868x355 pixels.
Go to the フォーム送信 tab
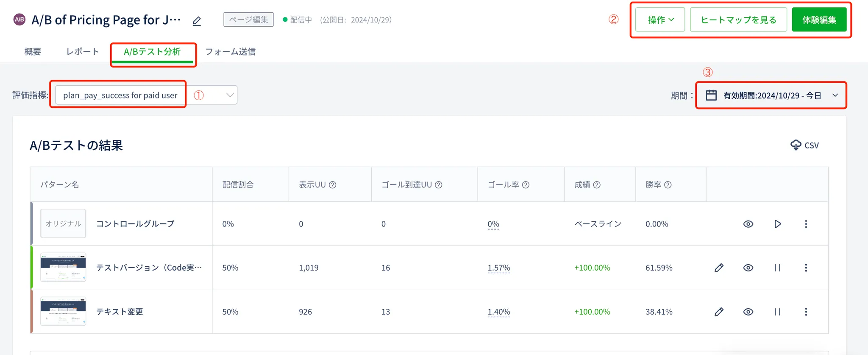click(230, 52)
